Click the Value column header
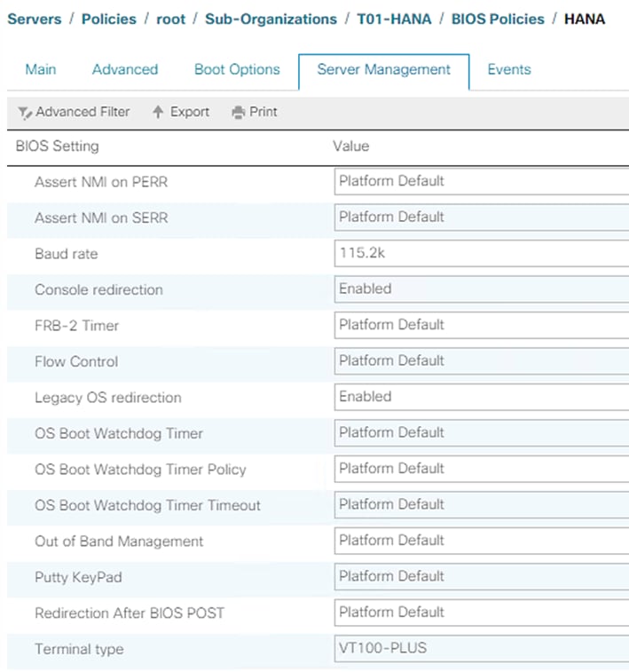 [x=350, y=146]
